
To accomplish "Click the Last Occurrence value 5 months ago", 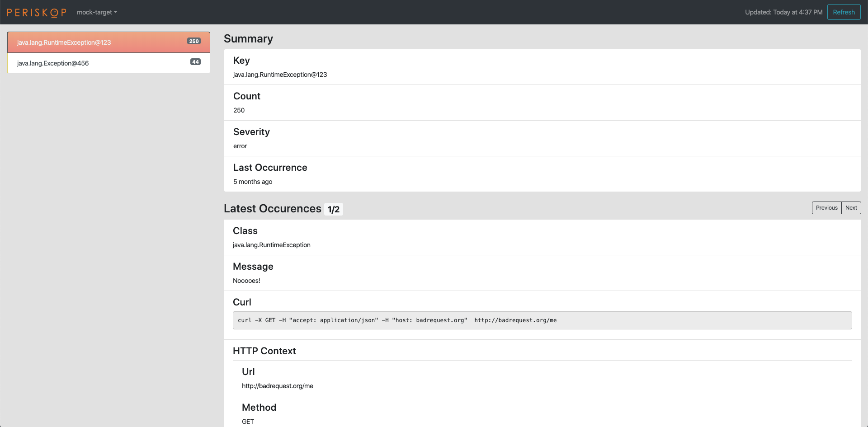I will (x=253, y=182).
